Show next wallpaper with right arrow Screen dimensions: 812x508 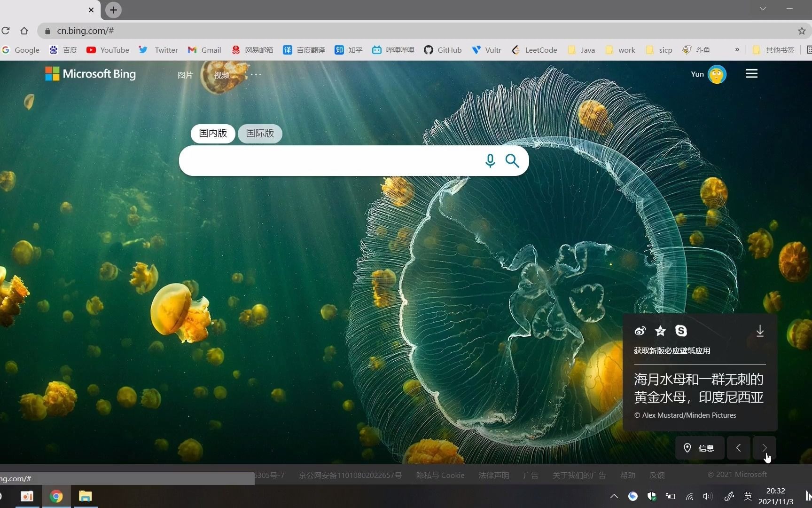(765, 448)
